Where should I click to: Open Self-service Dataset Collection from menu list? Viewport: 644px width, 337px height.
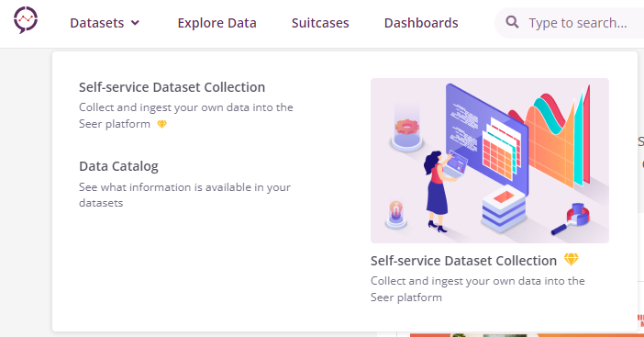click(172, 87)
